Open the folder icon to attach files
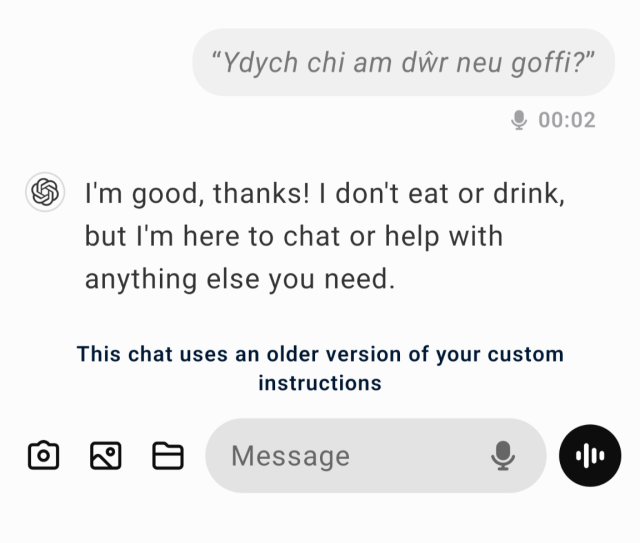This screenshot has width=640, height=543. tap(168, 456)
